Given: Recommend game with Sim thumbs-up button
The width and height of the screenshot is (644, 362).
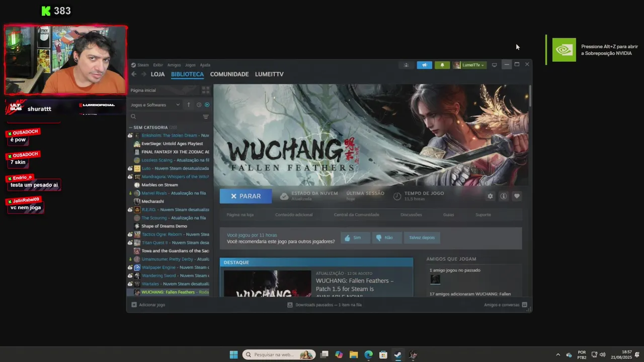Looking at the screenshot, I should click(355, 237).
